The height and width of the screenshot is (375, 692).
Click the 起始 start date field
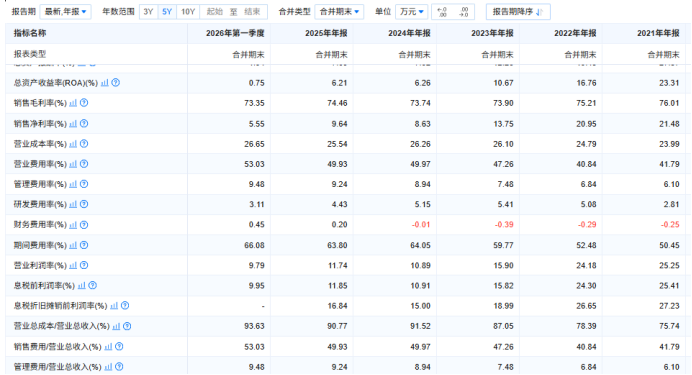tap(214, 12)
